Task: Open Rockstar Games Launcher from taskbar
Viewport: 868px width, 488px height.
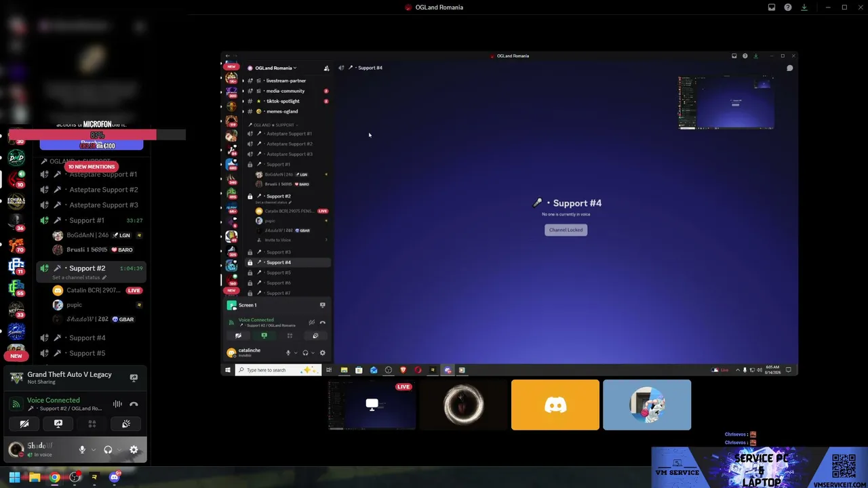Action: click(x=94, y=477)
